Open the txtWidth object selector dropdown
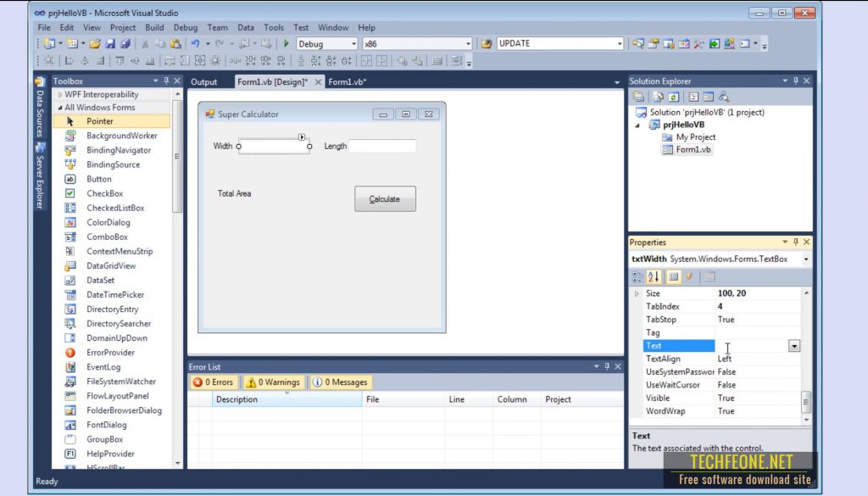The image size is (868, 496). (806, 259)
